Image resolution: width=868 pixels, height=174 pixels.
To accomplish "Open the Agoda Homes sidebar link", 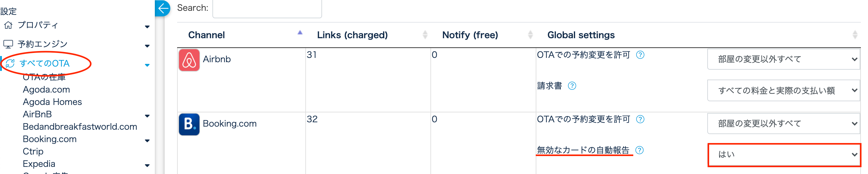I will pyautogui.click(x=52, y=102).
